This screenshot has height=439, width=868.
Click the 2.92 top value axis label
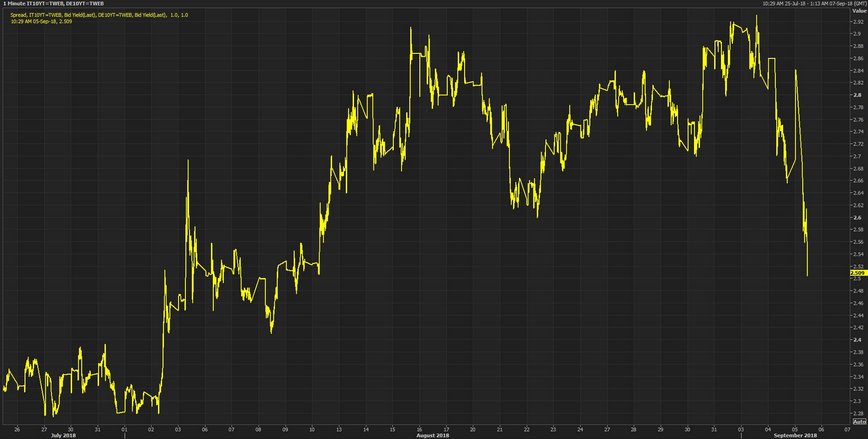tap(858, 22)
